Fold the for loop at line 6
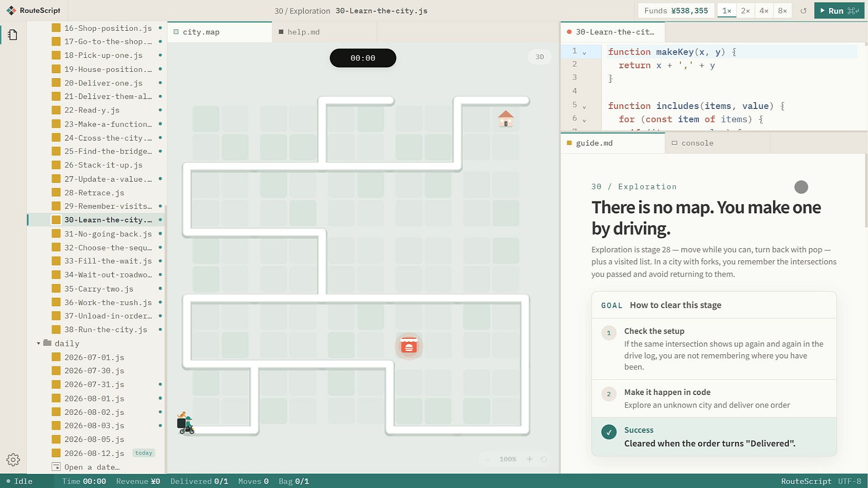This screenshot has width=868, height=488. point(584,121)
